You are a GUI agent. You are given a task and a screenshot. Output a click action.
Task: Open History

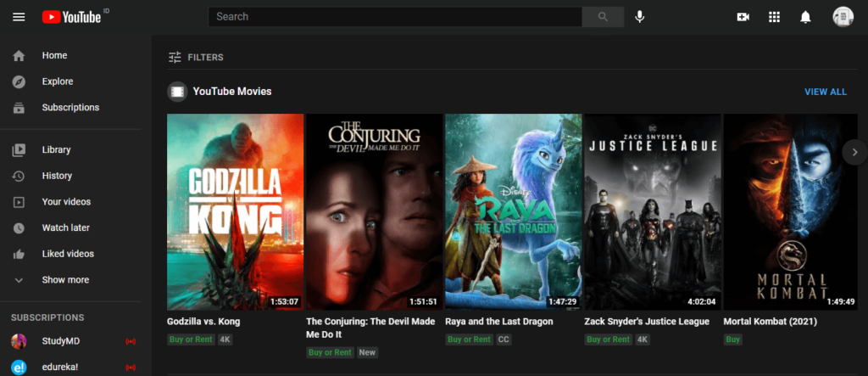pos(57,176)
